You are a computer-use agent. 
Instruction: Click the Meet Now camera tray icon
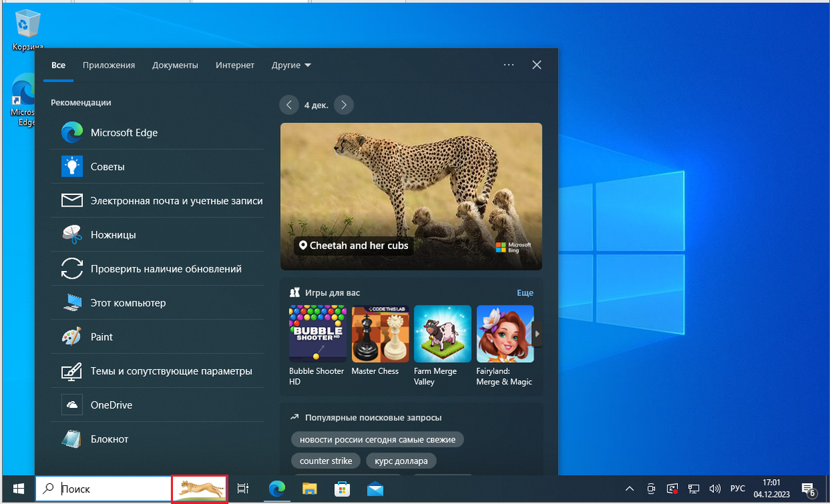click(651, 489)
